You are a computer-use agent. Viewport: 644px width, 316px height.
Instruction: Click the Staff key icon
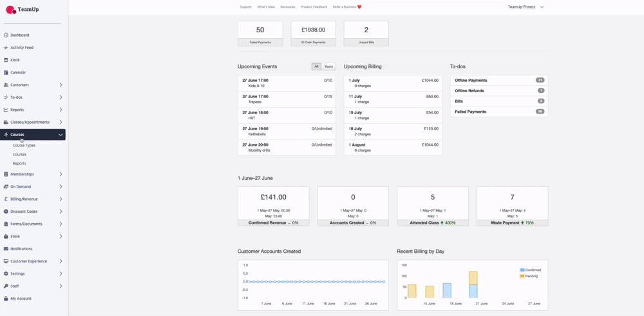6,286
